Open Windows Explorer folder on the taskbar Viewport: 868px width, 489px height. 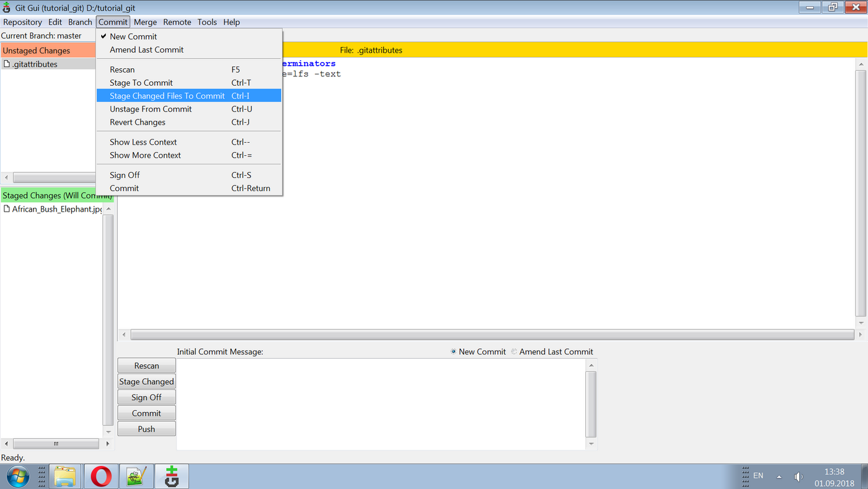pos(65,477)
